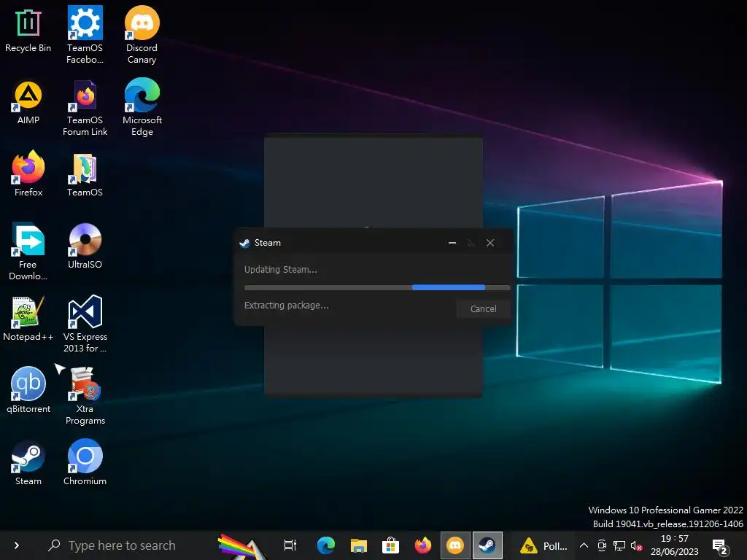Image resolution: width=747 pixels, height=560 pixels.
Task: Select the Notepad++ desktop icon
Action: coord(28,319)
